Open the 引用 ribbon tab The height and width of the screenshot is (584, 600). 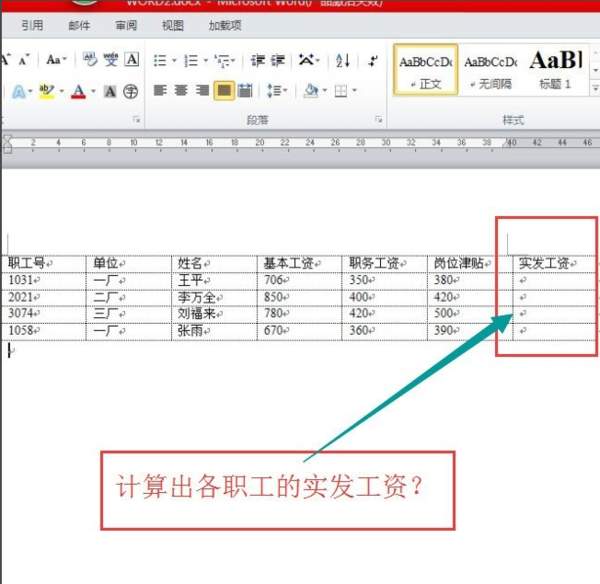(32, 25)
